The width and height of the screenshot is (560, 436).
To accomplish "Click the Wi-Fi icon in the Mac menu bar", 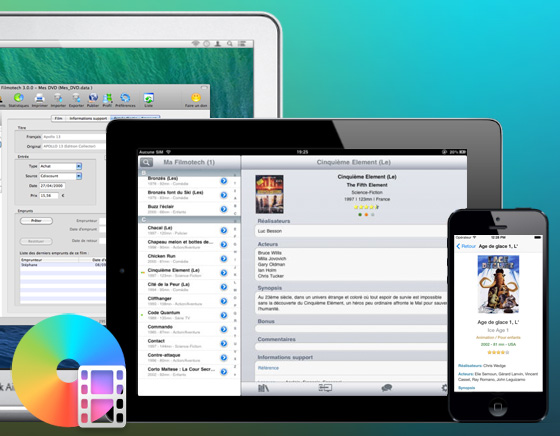I will tap(195, 44).
